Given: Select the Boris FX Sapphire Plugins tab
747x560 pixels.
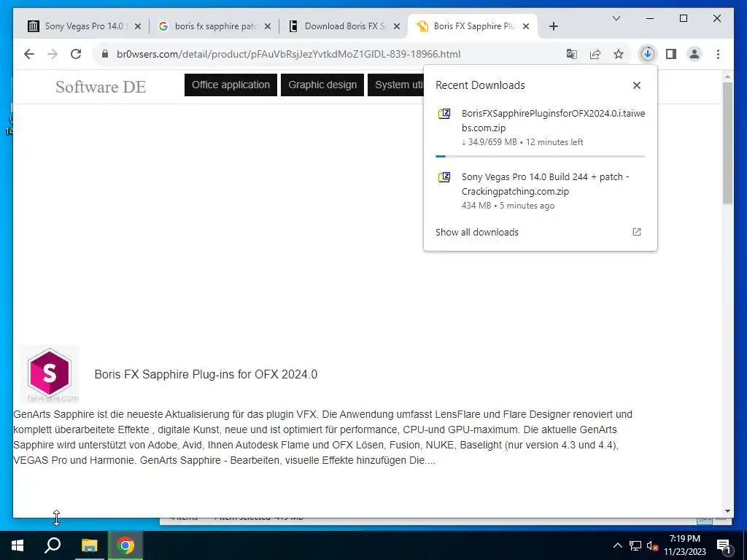Looking at the screenshot, I should pyautogui.click(x=473, y=26).
